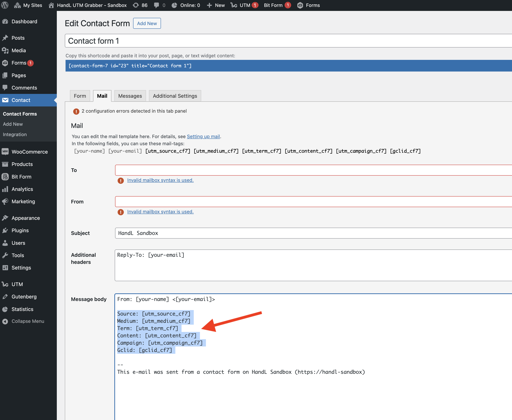The width and height of the screenshot is (512, 420).
Task: Select the Contact envelope icon
Action: [x=5, y=100]
